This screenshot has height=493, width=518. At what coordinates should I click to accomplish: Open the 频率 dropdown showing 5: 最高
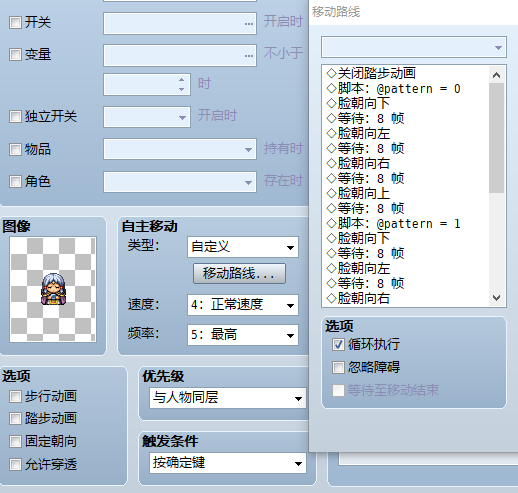(243, 335)
